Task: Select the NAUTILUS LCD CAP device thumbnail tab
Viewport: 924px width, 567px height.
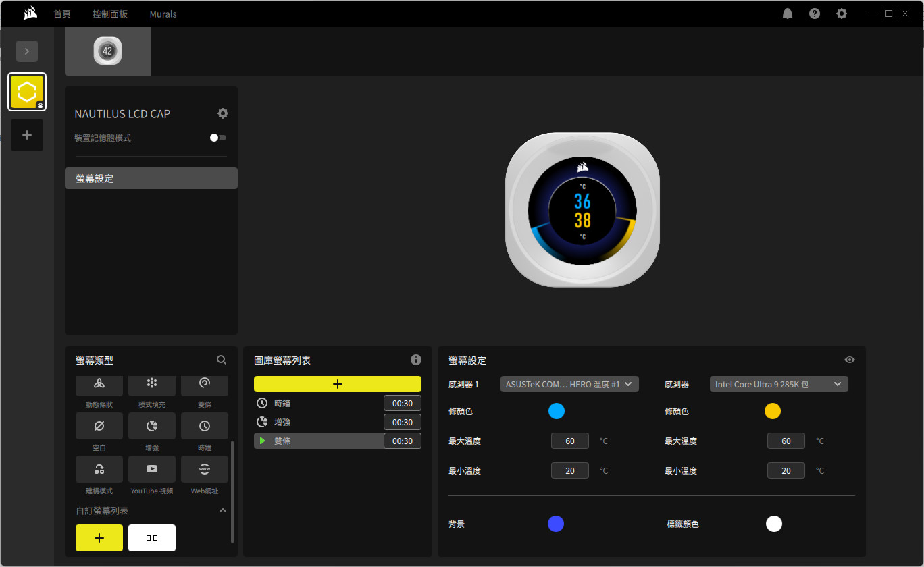Action: [108, 51]
